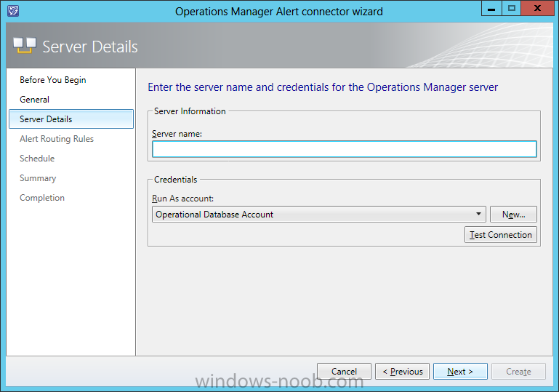The width and height of the screenshot is (559, 392).
Task: Select the Completion step
Action: [42, 198]
